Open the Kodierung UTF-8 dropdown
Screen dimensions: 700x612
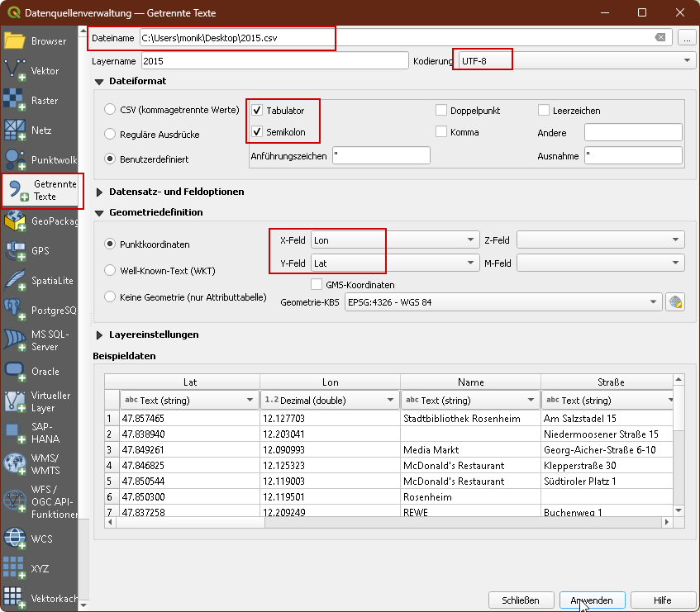coord(575,61)
